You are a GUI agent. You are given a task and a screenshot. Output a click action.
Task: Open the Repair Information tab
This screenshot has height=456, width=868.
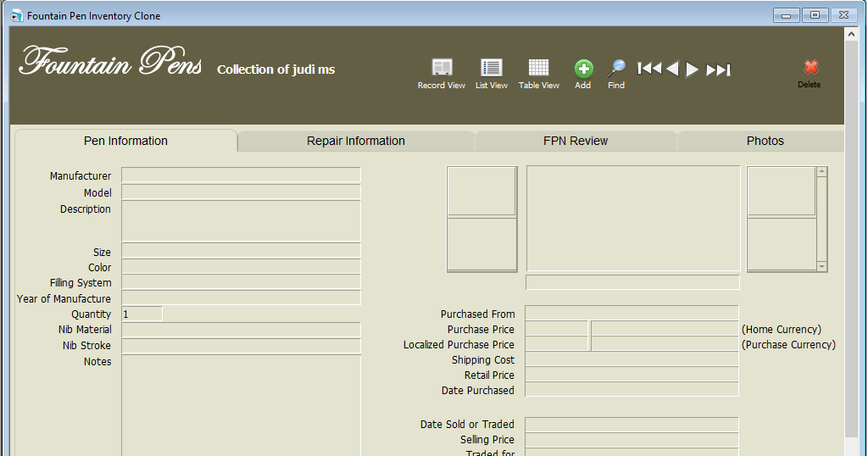355,141
